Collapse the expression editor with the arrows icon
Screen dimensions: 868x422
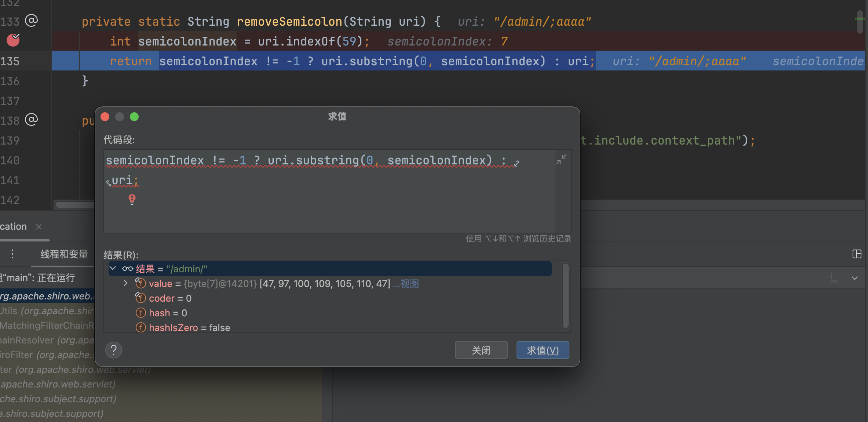click(561, 159)
